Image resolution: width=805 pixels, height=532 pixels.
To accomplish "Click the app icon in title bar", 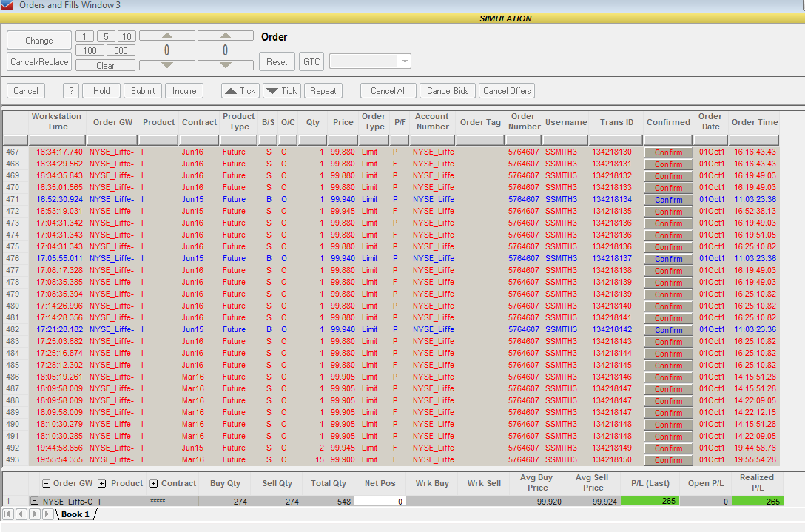I will [x=7, y=4].
